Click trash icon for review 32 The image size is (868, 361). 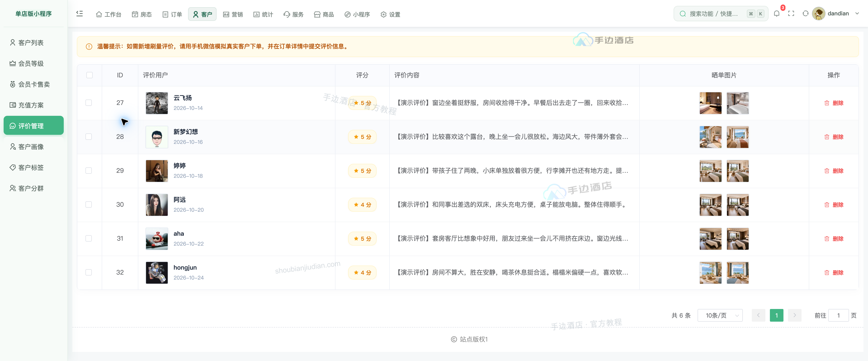click(x=827, y=273)
